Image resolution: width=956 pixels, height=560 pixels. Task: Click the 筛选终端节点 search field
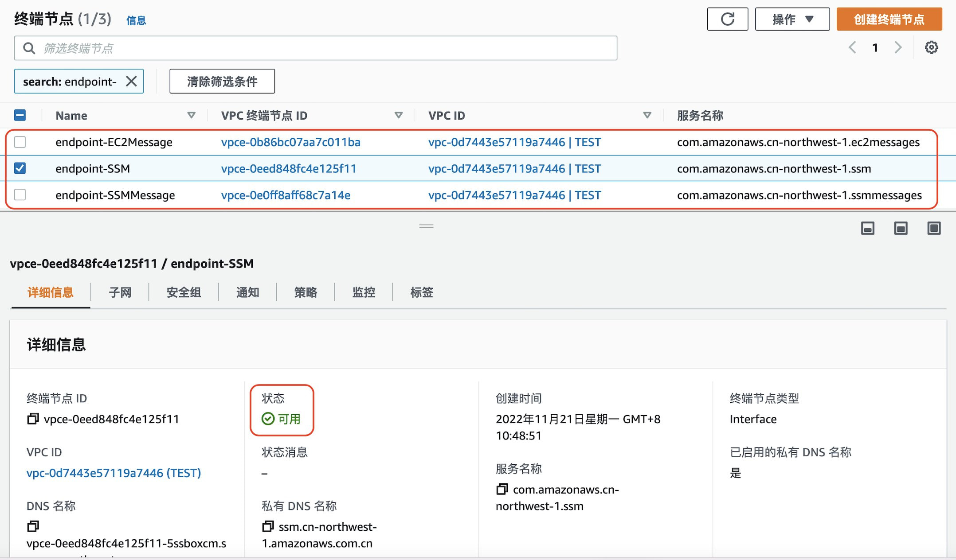click(x=315, y=48)
